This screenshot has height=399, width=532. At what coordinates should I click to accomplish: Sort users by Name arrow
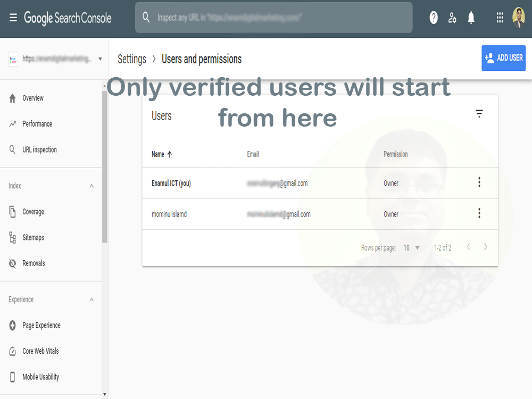pos(170,154)
